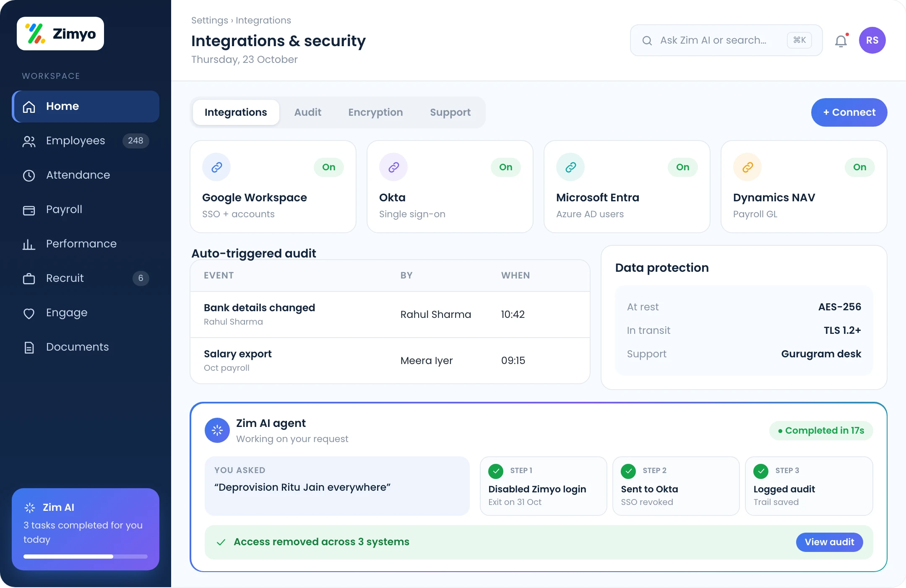
Task: Click the + Connect button
Action: [849, 112]
